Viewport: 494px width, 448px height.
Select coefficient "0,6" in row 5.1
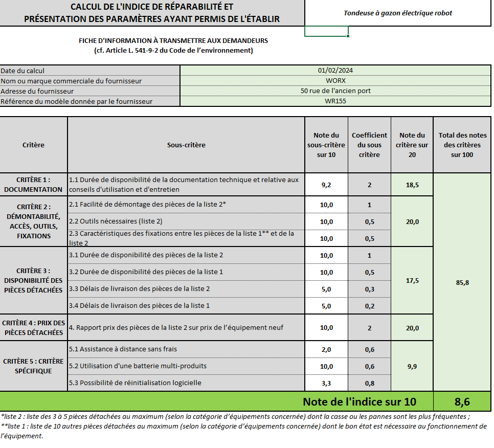pos(369,349)
